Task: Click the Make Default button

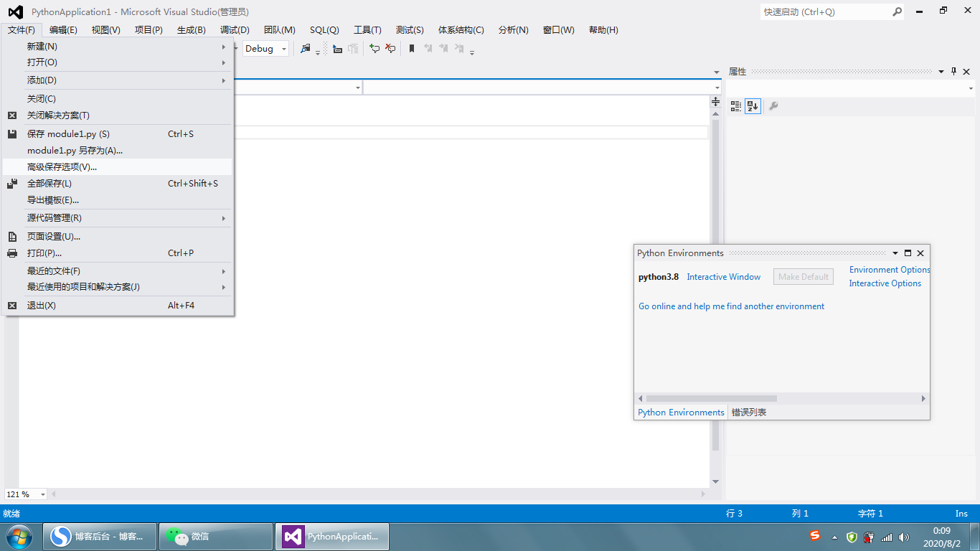Action: tap(804, 277)
